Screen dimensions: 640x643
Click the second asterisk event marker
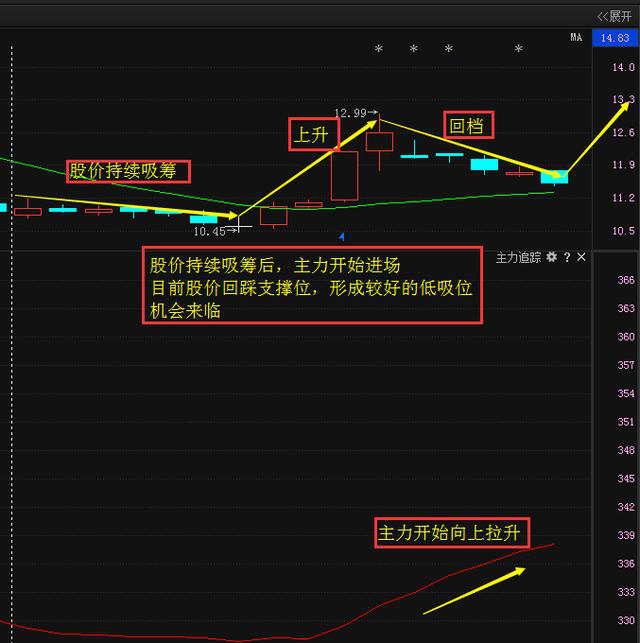[413, 49]
